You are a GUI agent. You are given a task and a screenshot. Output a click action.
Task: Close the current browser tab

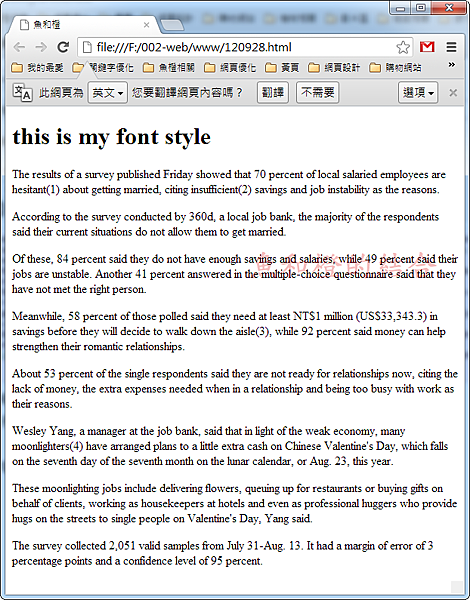click(146, 25)
